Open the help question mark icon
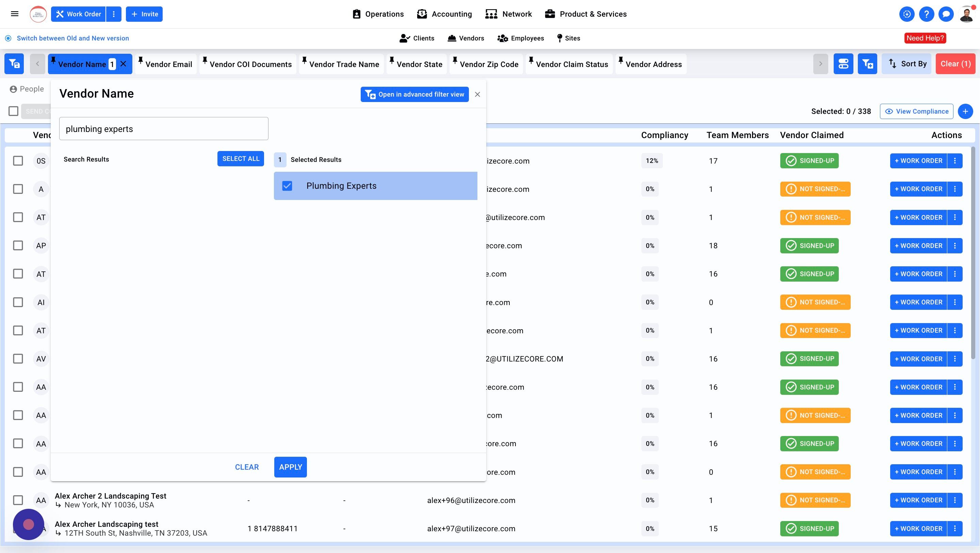 (x=926, y=14)
